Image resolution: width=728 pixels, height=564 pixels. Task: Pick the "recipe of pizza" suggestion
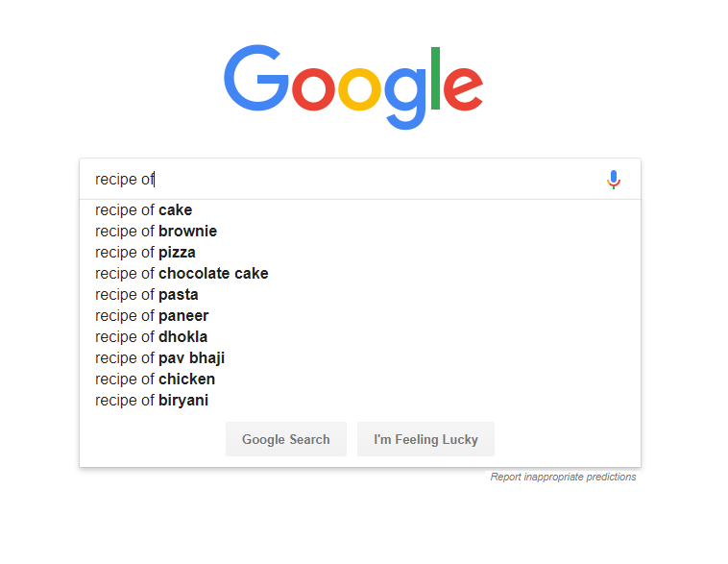point(146,253)
